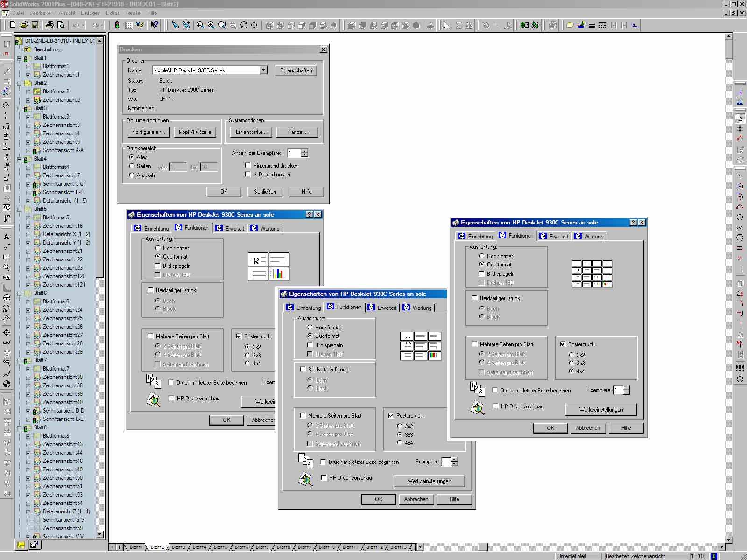Click the Konfigurieren... button

point(148,132)
